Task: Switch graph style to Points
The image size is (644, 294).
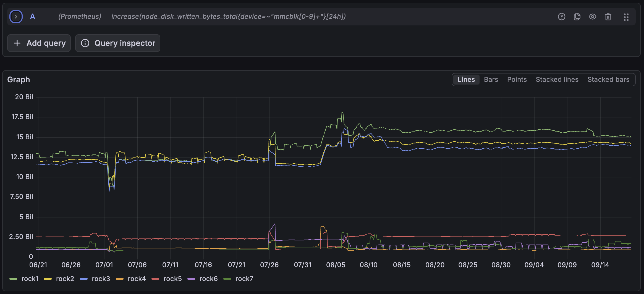Action: [517, 80]
